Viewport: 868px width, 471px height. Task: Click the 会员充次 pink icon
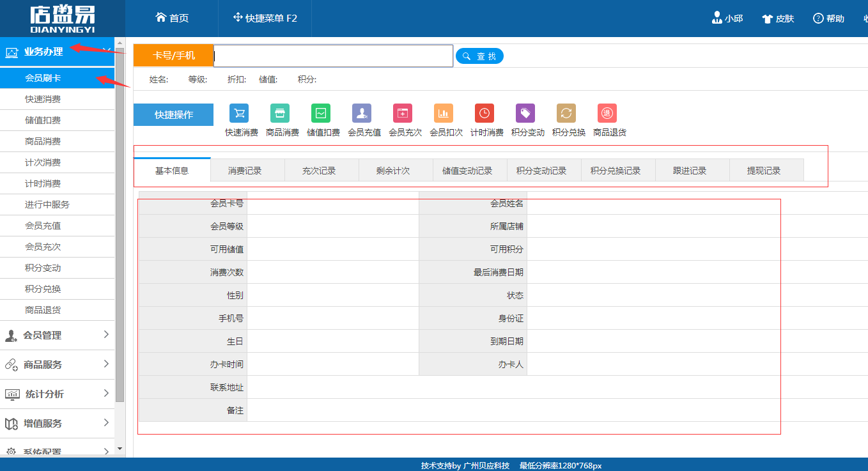coord(403,113)
